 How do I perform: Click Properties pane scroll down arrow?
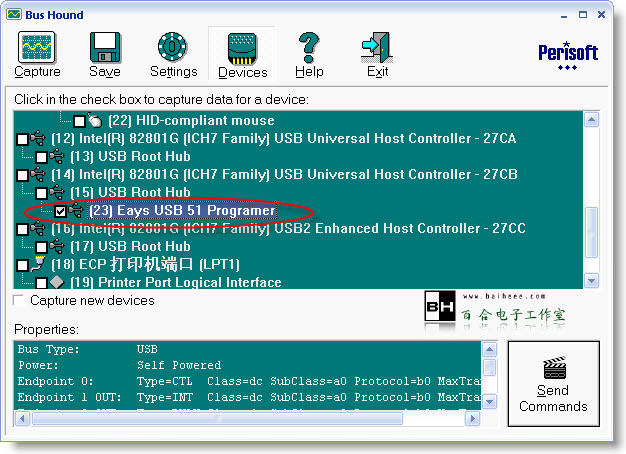(489, 402)
